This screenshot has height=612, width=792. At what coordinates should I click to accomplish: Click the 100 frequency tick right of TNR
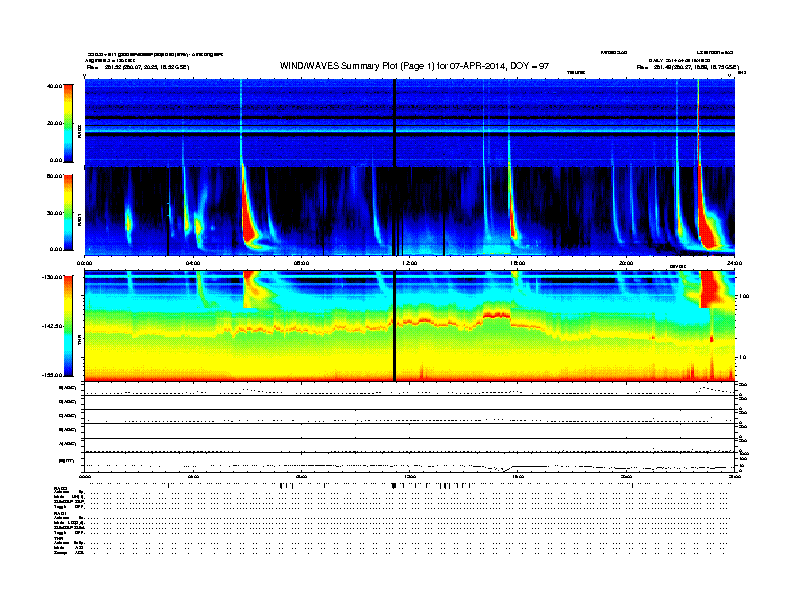(743, 297)
